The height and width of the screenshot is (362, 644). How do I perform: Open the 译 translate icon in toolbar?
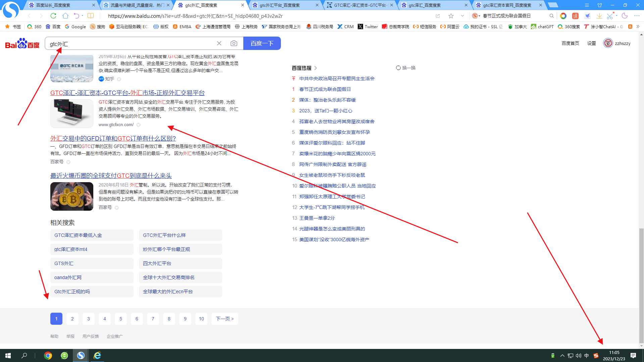(x=575, y=16)
